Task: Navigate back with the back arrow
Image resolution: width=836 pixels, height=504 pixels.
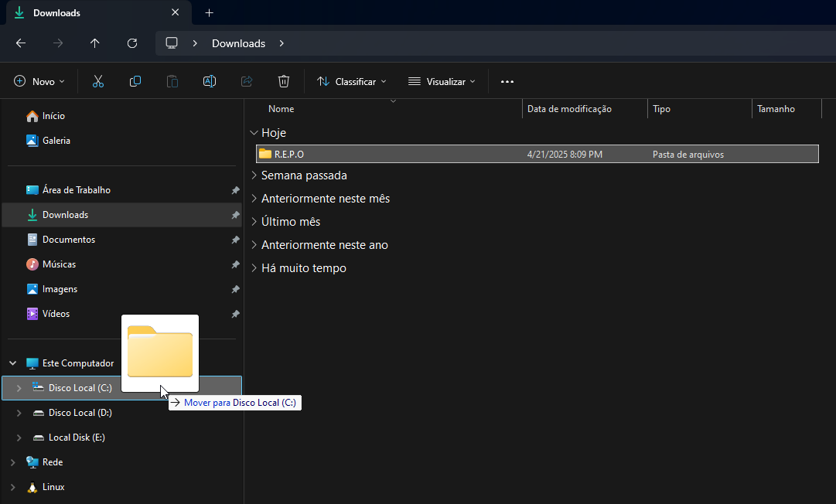Action: point(21,43)
